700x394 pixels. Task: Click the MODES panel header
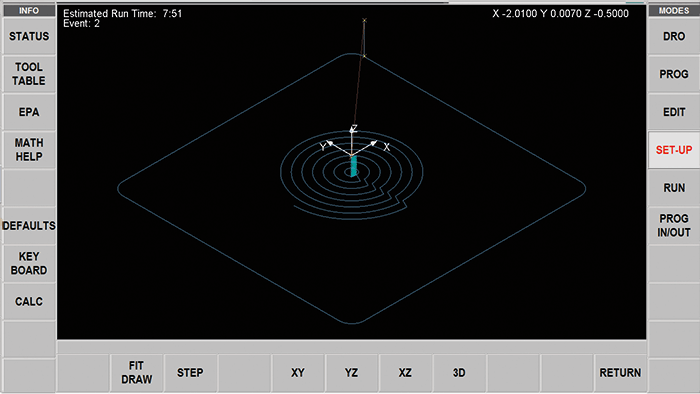(674, 10)
